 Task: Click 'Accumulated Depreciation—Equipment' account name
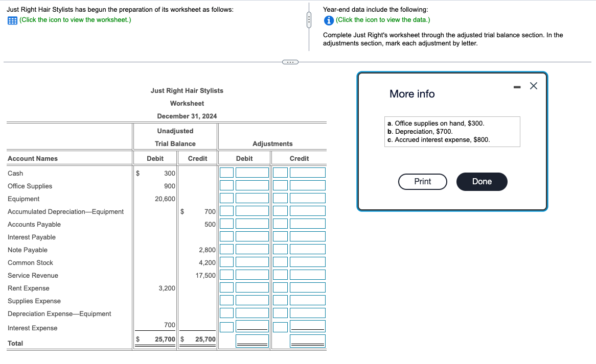click(x=66, y=212)
